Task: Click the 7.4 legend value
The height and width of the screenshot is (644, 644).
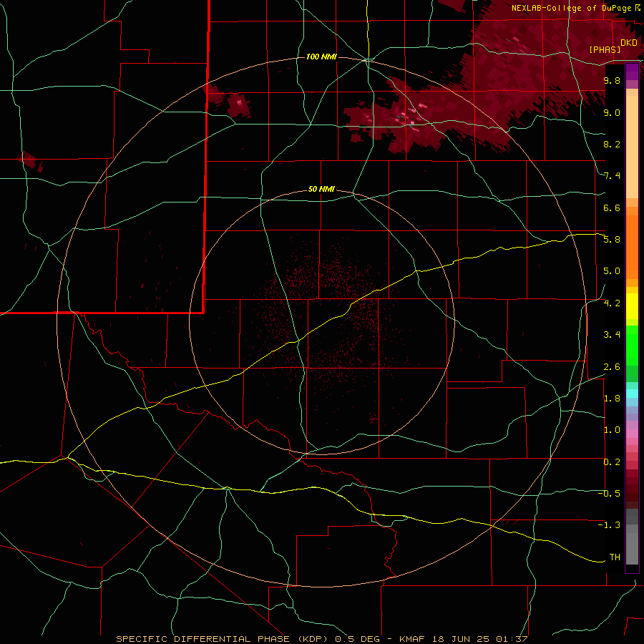Action: (x=612, y=176)
